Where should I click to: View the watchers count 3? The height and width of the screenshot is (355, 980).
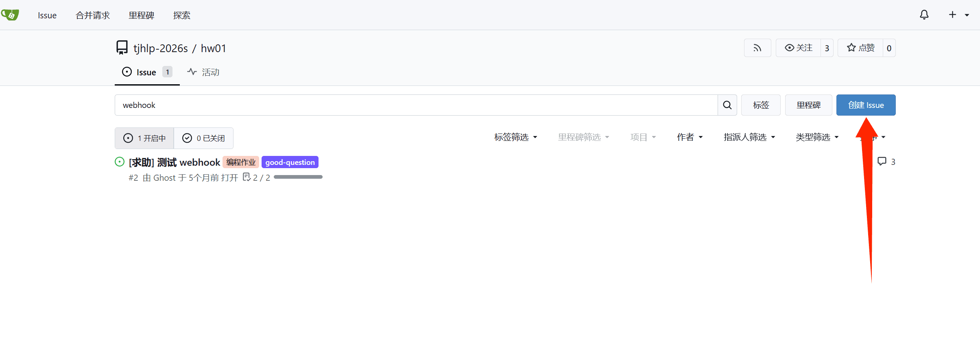[x=827, y=48]
